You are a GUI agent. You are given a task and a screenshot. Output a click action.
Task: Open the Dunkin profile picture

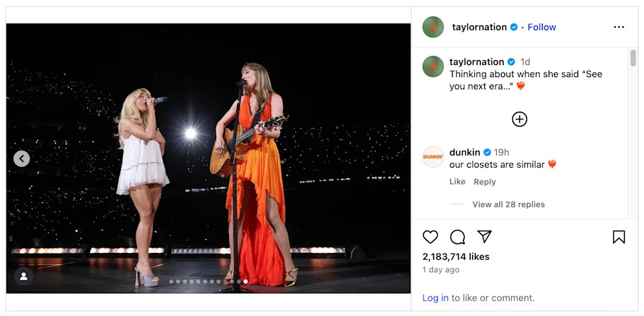click(x=433, y=157)
